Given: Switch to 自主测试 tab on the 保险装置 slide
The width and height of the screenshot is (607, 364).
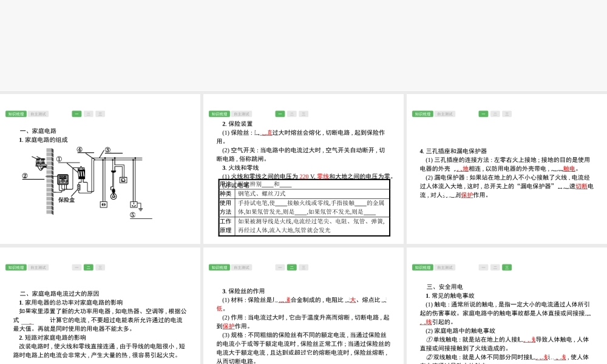Looking at the screenshot, I should pyautogui.click(x=242, y=114).
